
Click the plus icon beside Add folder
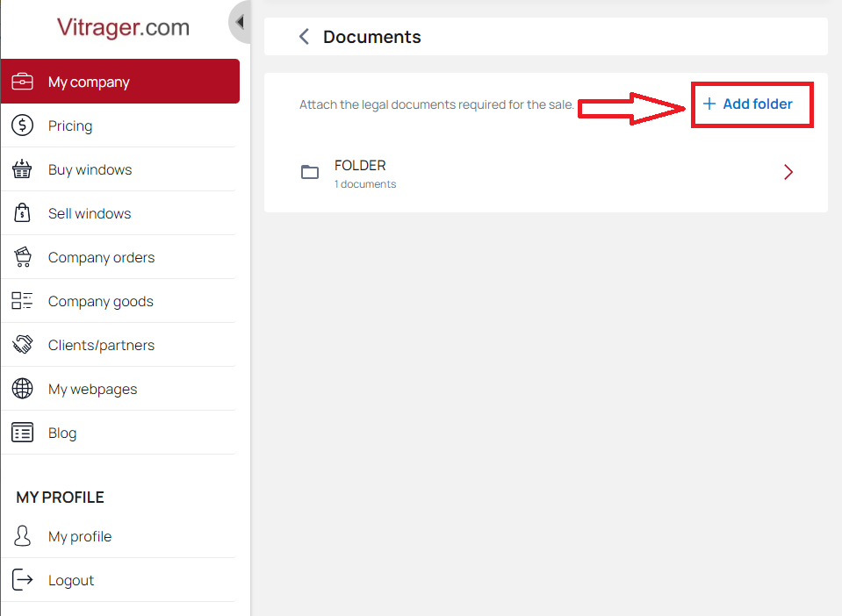tap(709, 104)
